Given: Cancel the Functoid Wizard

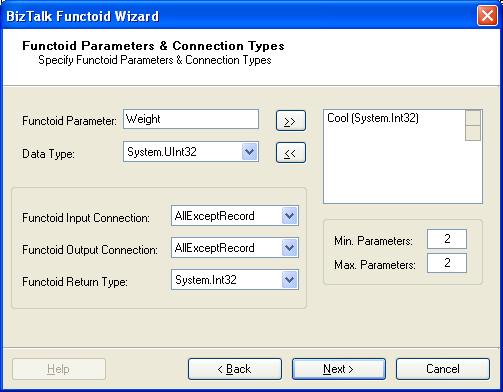Looking at the screenshot, I should pos(443,369).
